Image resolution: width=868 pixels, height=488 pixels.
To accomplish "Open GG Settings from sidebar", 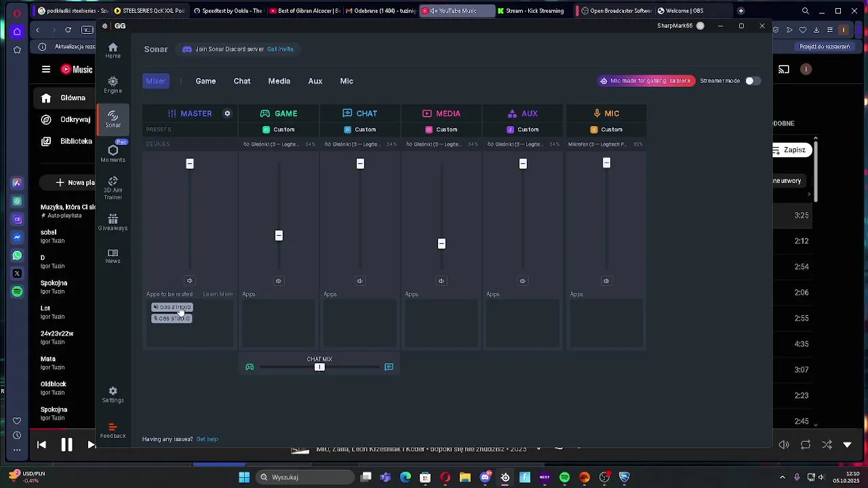I will point(113,394).
